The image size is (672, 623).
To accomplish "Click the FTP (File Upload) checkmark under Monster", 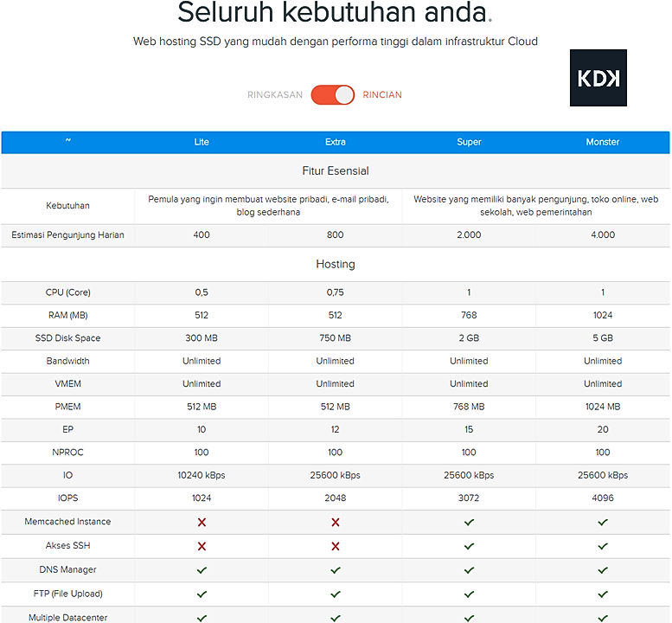I will point(603,594).
